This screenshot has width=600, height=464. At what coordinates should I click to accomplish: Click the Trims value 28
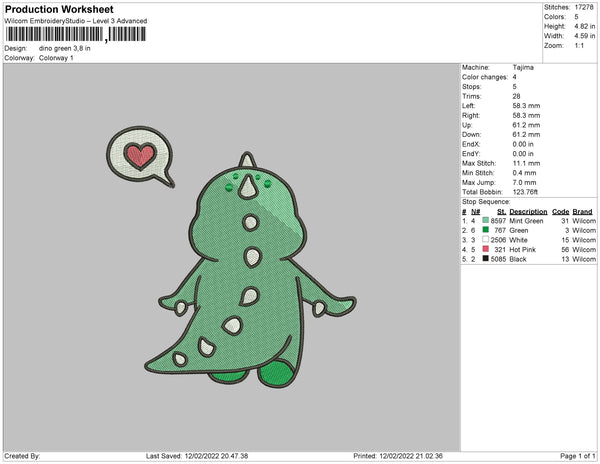pyautogui.click(x=517, y=96)
